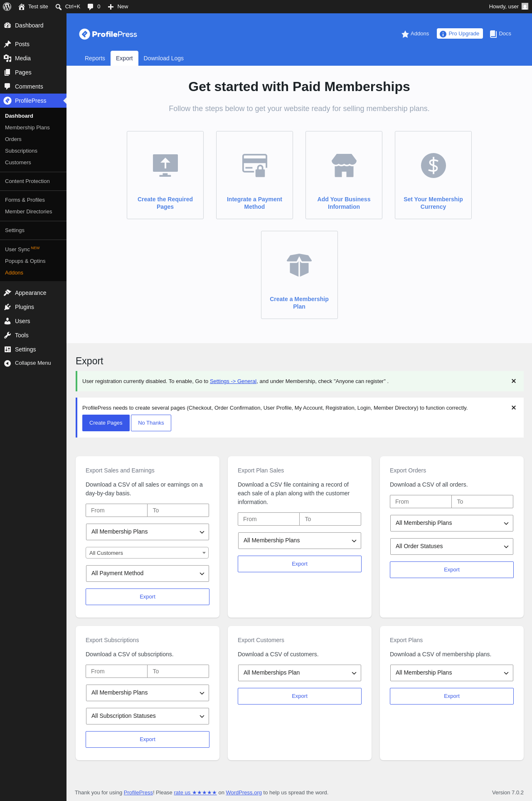
Task: Click Export button under Export Plans
Action: pos(452,696)
